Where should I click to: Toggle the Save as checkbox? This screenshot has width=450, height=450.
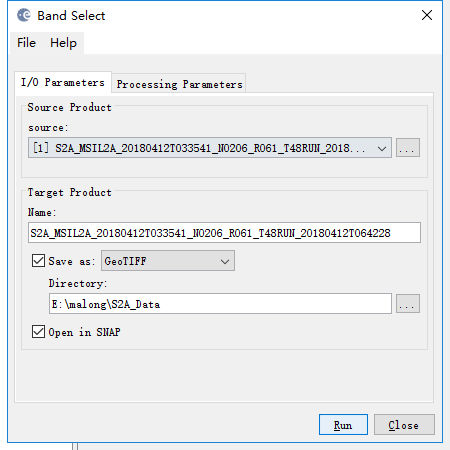pyautogui.click(x=38, y=261)
